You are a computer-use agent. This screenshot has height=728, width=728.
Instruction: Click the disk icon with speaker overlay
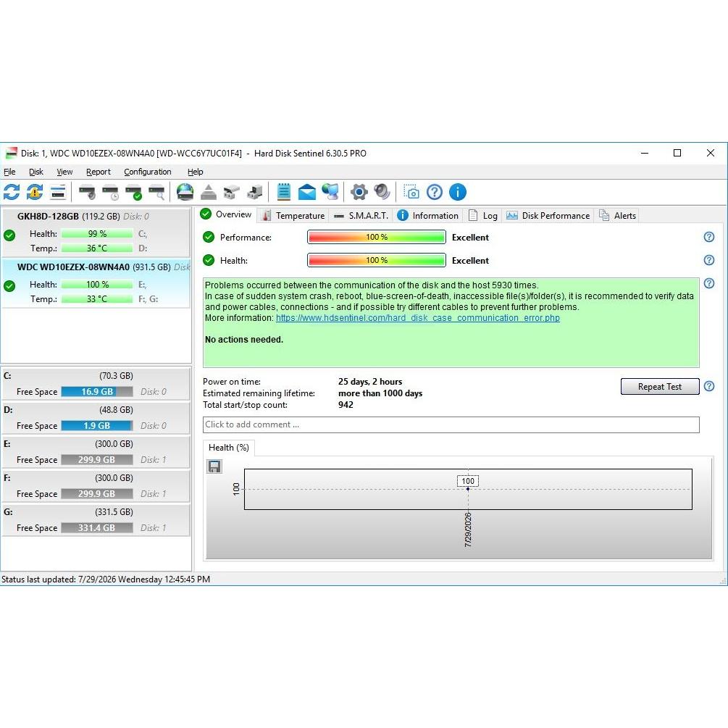tap(87, 192)
